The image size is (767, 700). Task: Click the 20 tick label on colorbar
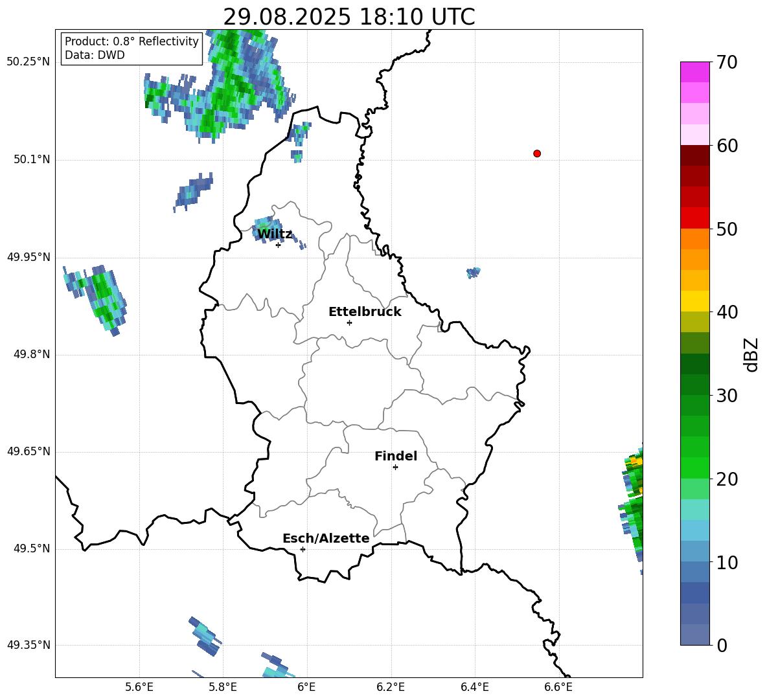point(727,479)
